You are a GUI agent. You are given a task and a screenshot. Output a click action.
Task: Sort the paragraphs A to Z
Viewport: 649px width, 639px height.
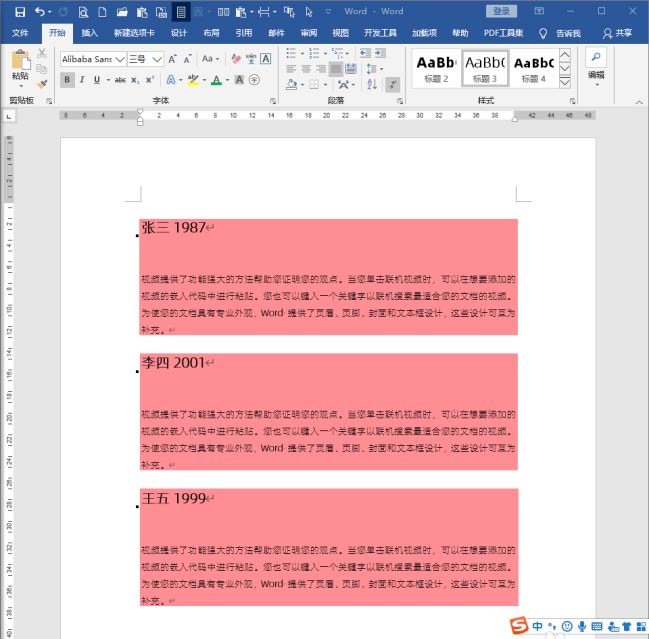click(x=372, y=84)
